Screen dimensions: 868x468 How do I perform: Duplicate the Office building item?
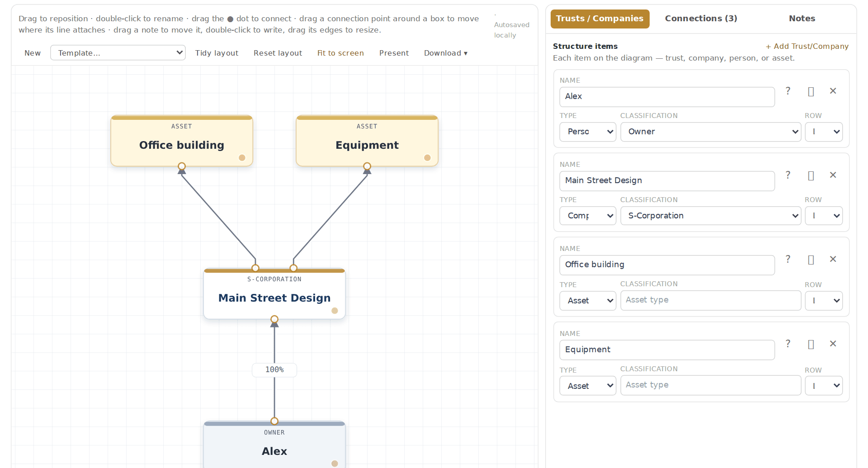pos(811,260)
